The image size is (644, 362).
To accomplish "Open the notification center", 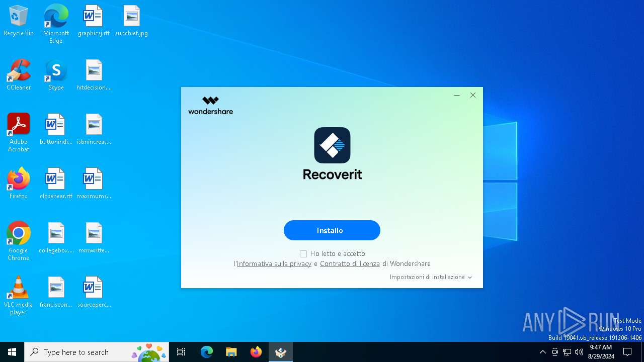I will click(627, 352).
